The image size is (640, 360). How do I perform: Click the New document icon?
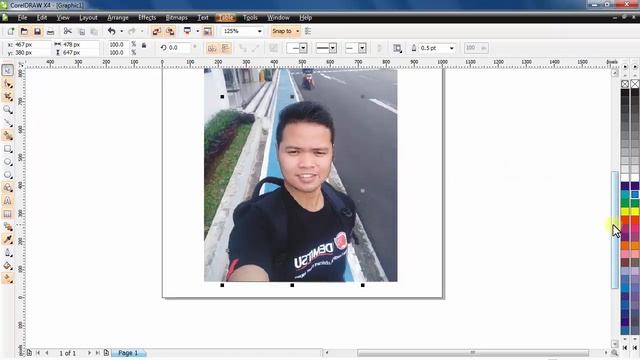coord(11,31)
